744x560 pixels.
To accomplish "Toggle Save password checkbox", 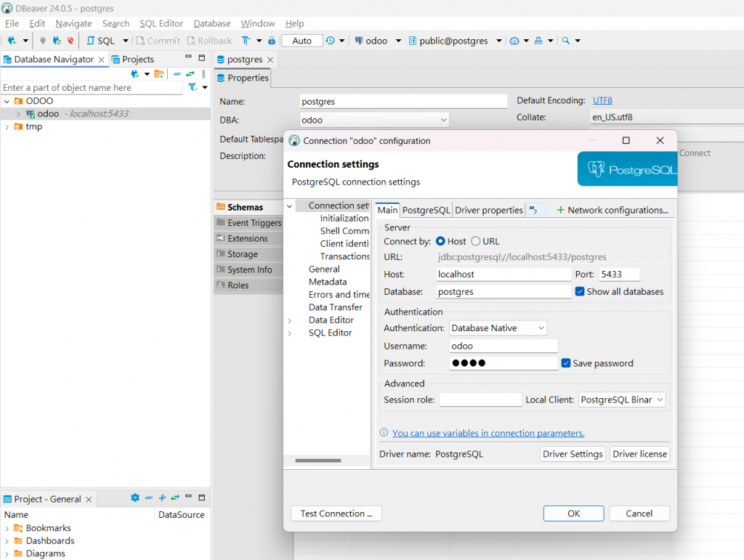I will (x=565, y=363).
